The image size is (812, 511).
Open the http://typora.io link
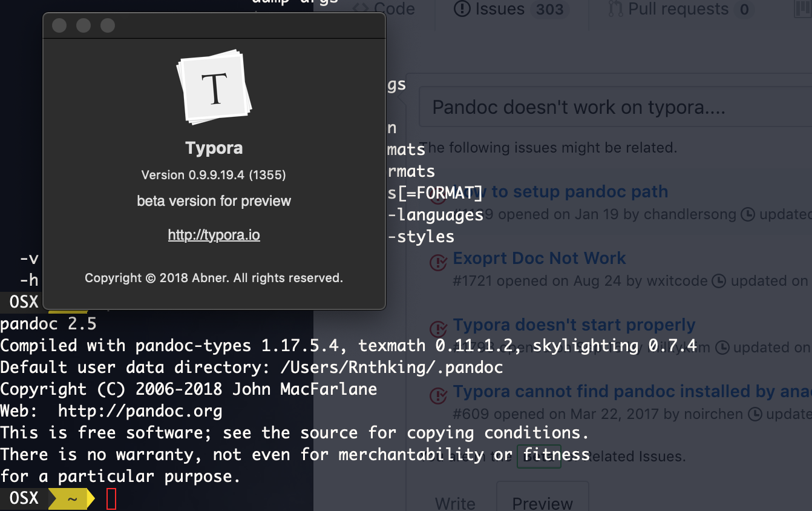point(214,235)
